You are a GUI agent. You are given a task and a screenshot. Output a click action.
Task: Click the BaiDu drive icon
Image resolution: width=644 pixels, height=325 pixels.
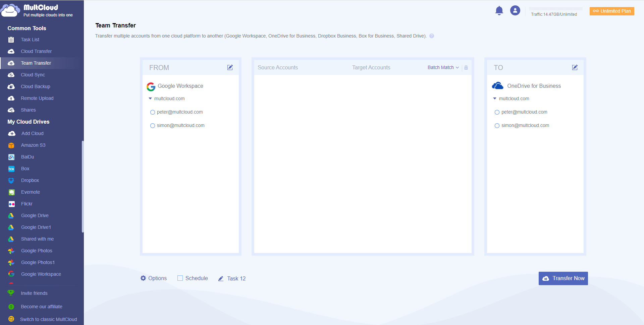11,157
